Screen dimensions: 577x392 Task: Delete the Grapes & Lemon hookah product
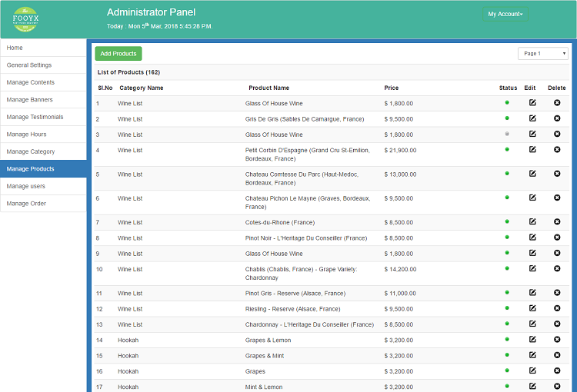click(x=557, y=340)
